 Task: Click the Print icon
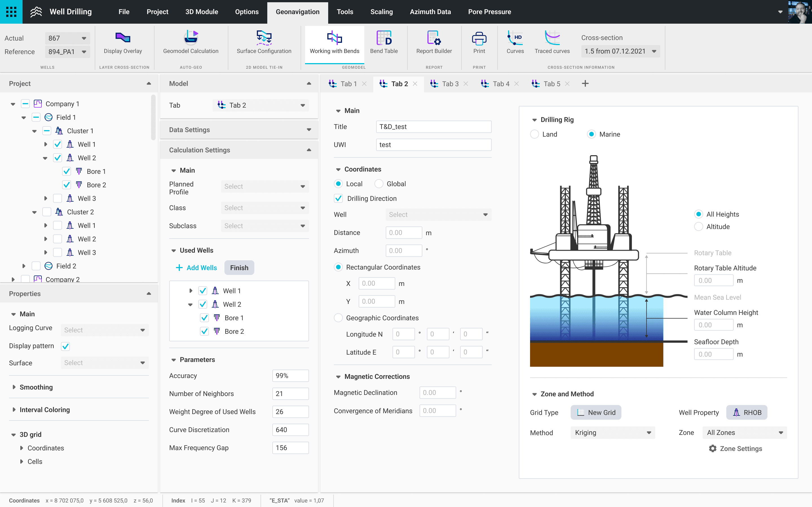pyautogui.click(x=479, y=39)
